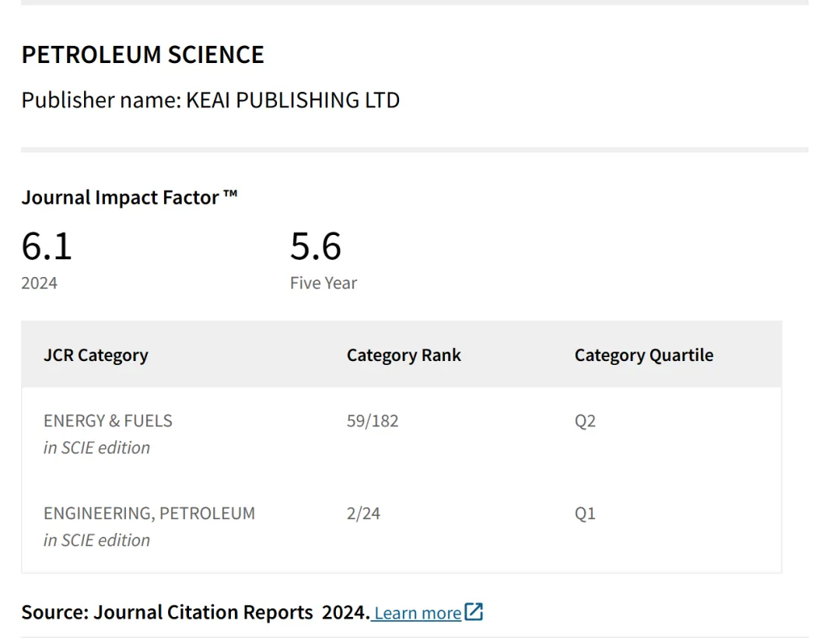
Task: Click the Five Year label
Action: click(324, 282)
